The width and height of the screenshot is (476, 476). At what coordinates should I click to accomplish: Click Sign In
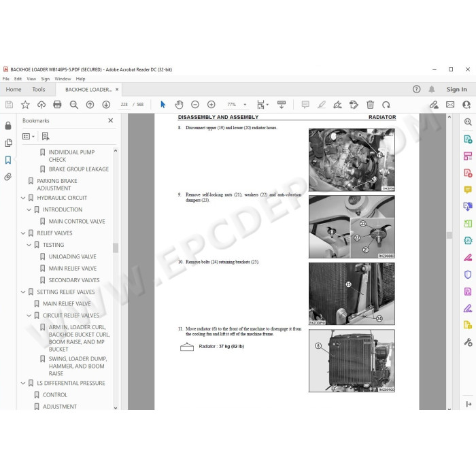point(456,89)
